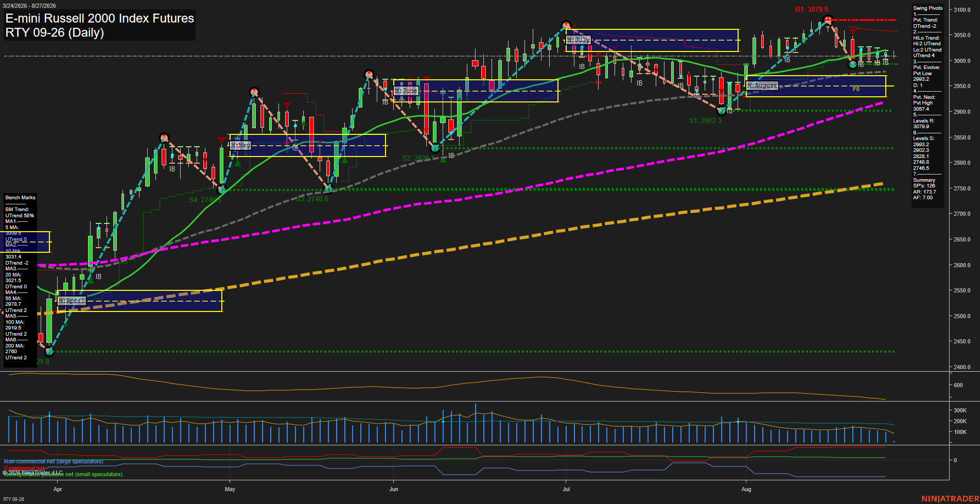Image resolution: width=980 pixels, height=504 pixels.
Task: Click the 600 indicator axis label
Action: 958,385
